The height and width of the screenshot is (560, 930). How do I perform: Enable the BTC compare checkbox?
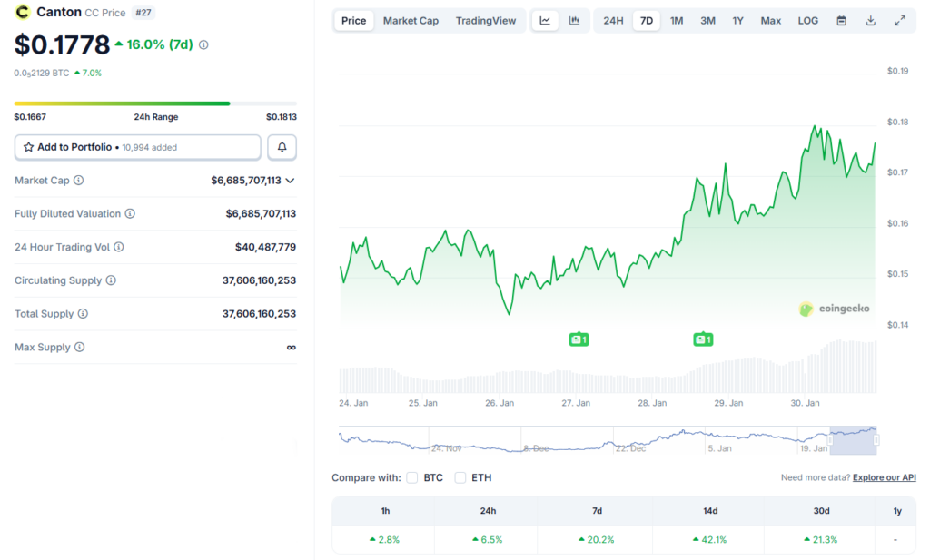coord(412,477)
